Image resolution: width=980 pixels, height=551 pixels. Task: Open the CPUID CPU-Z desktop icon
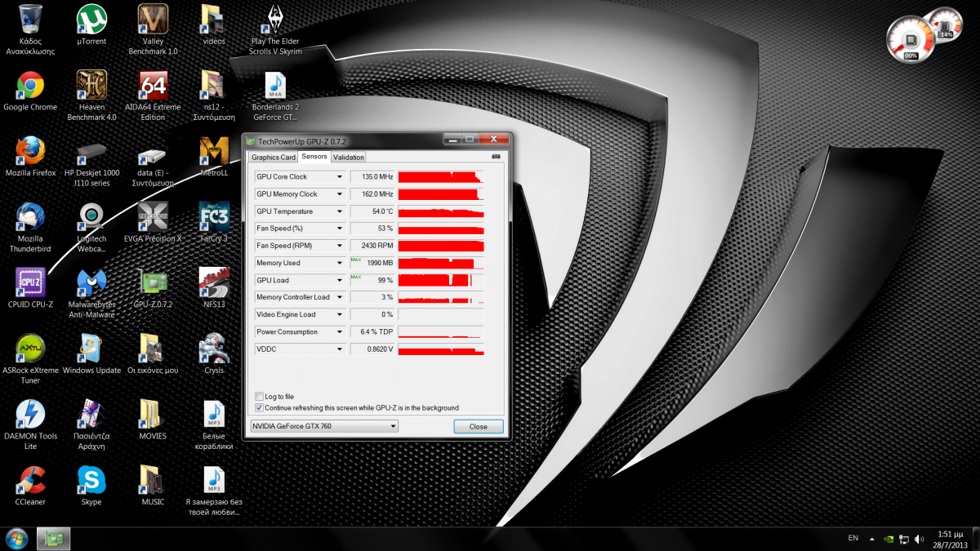(x=30, y=288)
